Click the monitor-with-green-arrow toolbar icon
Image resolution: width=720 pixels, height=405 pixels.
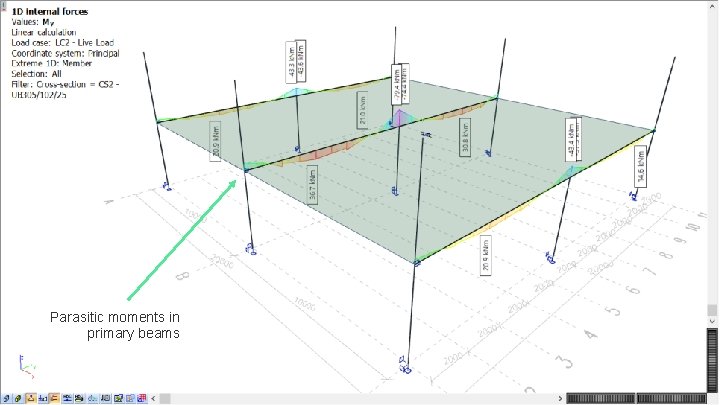[x=118, y=398]
